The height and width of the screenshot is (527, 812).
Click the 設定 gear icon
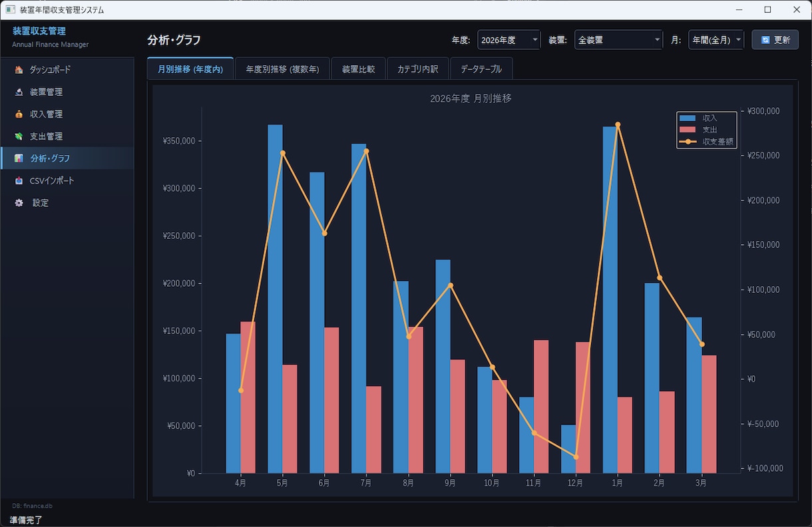(19, 203)
